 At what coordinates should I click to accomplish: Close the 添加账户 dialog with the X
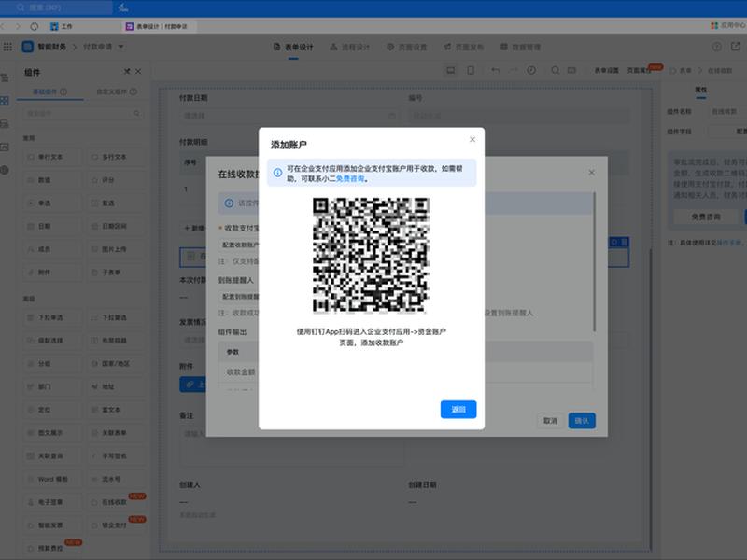tap(472, 139)
